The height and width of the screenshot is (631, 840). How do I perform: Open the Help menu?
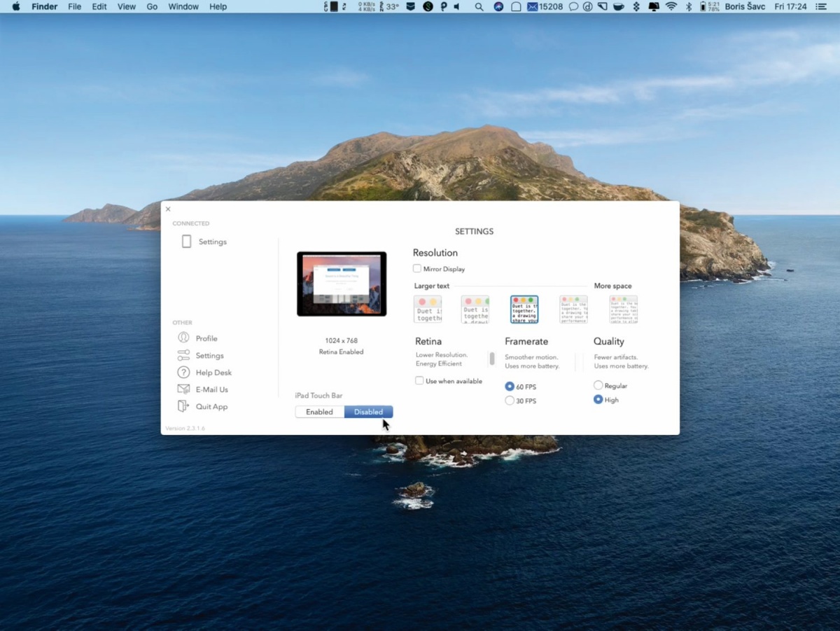point(218,6)
